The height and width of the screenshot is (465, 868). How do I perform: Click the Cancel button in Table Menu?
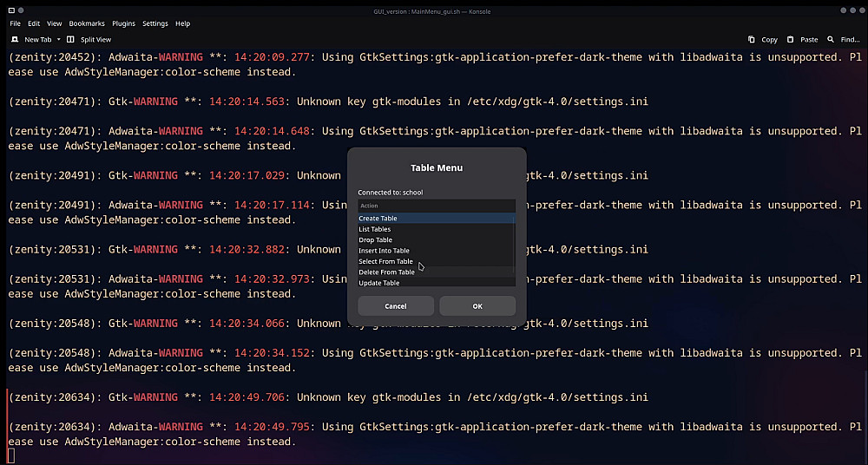(396, 306)
